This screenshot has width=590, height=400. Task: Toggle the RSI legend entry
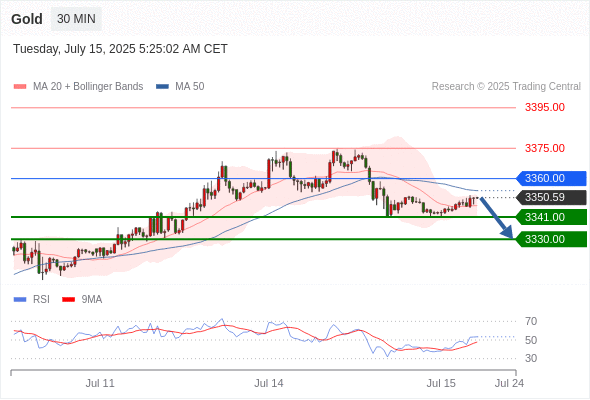(32, 300)
